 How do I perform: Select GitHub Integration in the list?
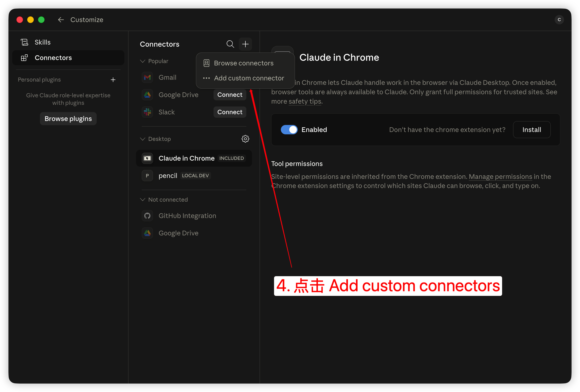pyautogui.click(x=194, y=216)
